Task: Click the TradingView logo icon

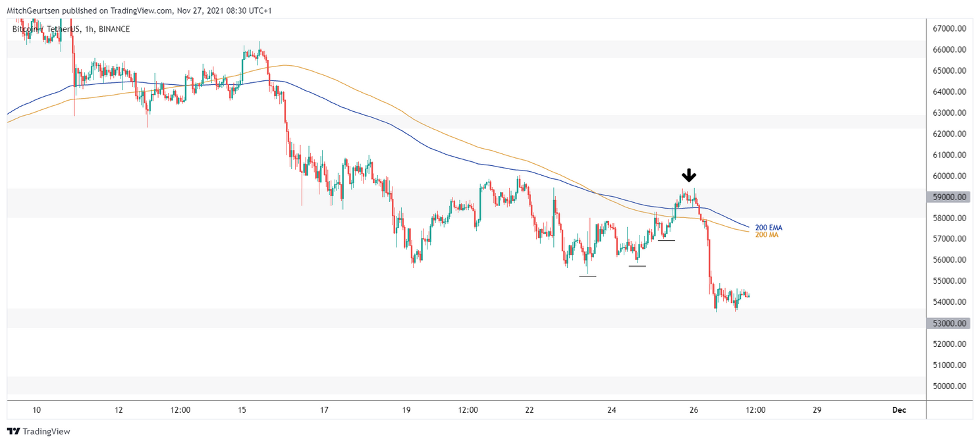Action: click(x=13, y=431)
